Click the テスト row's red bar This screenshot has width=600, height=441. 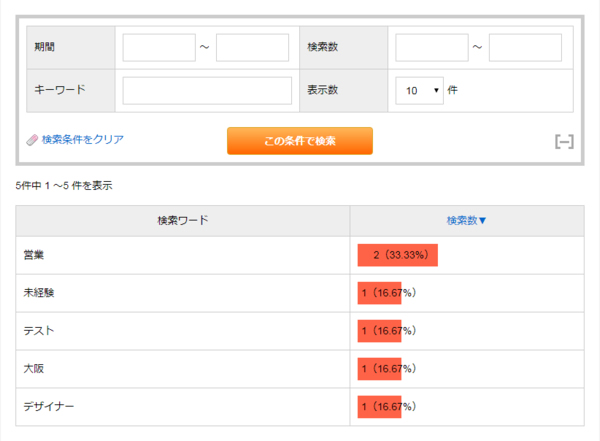click(380, 331)
